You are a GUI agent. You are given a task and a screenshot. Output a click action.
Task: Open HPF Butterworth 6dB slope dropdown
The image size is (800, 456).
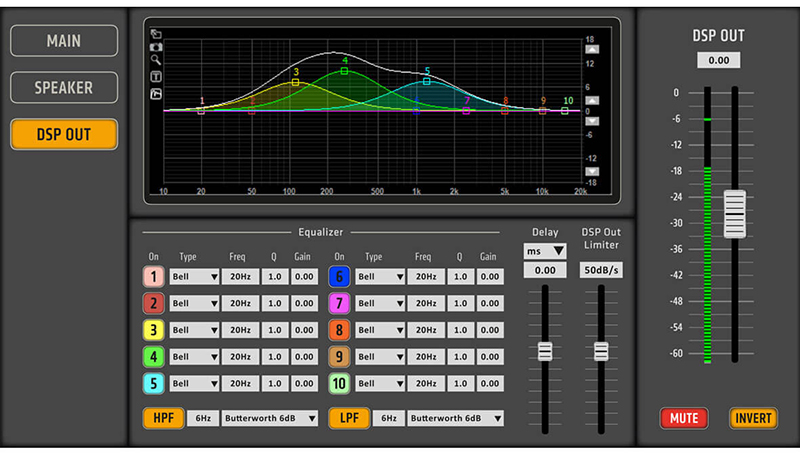tap(270, 418)
